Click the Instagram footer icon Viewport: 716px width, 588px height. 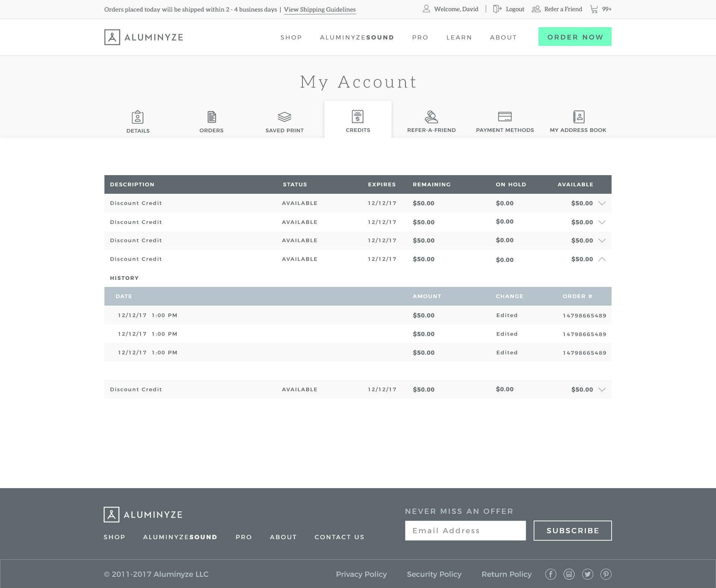point(569,574)
